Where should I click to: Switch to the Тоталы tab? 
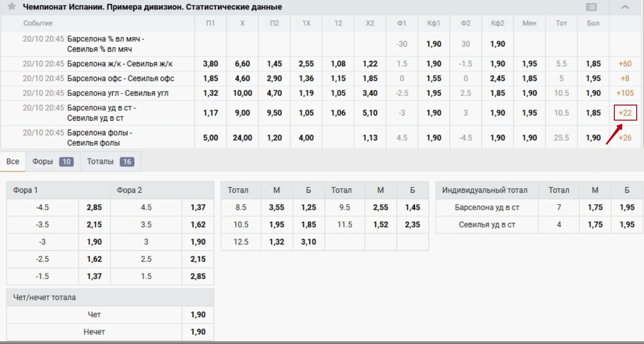pos(110,162)
